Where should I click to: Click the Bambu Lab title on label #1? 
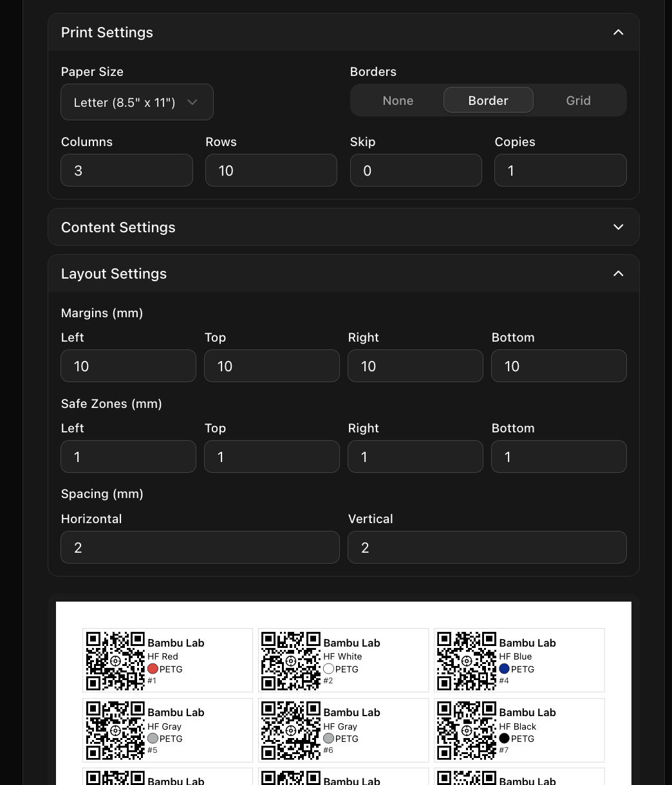pyautogui.click(x=176, y=643)
